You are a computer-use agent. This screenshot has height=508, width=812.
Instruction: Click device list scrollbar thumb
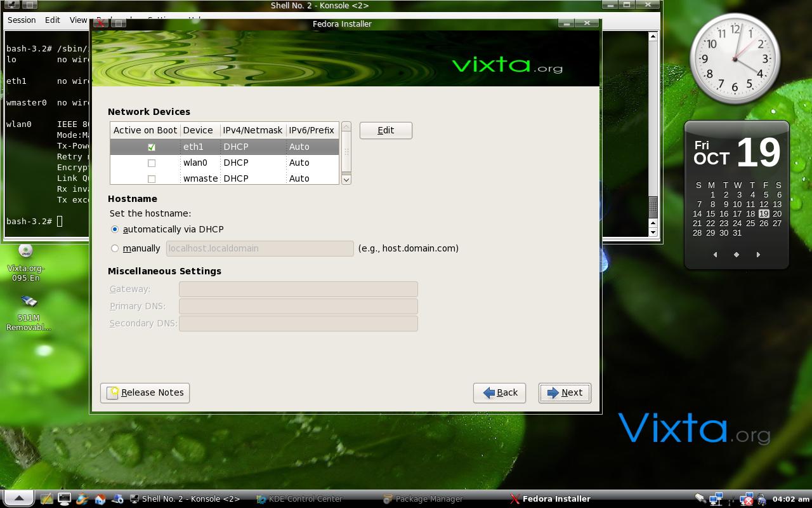pyautogui.click(x=346, y=152)
